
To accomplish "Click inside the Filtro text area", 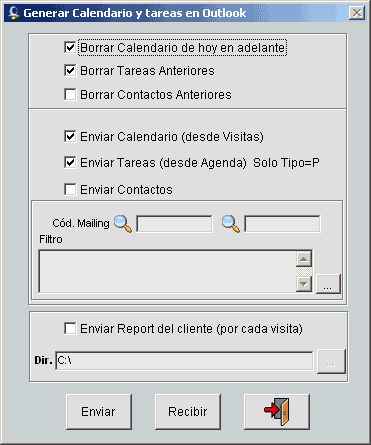I will 167,271.
